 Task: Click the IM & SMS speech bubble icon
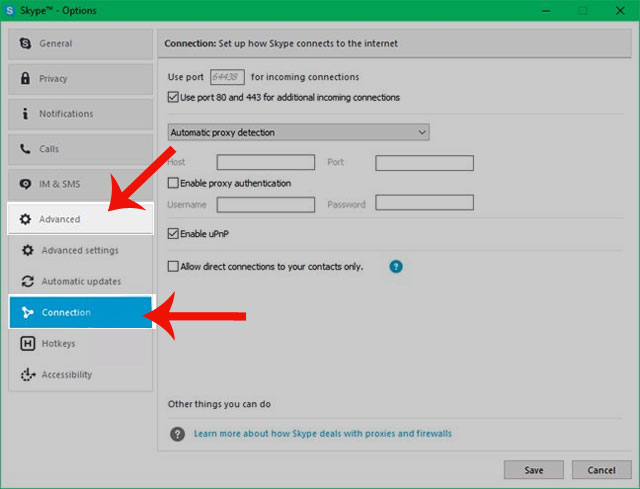[x=25, y=184]
